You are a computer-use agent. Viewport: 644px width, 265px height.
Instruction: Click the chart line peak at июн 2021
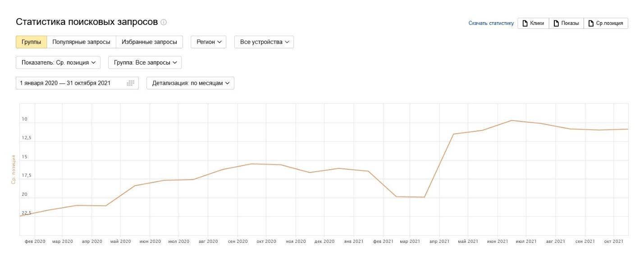coord(512,121)
